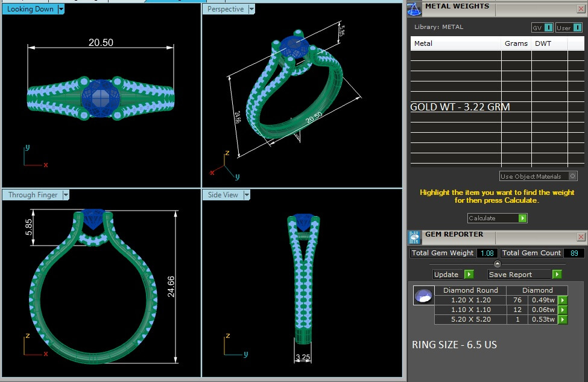Viewport: 588px width, 382px height.
Task: Click the Grams column header
Action: coord(516,43)
